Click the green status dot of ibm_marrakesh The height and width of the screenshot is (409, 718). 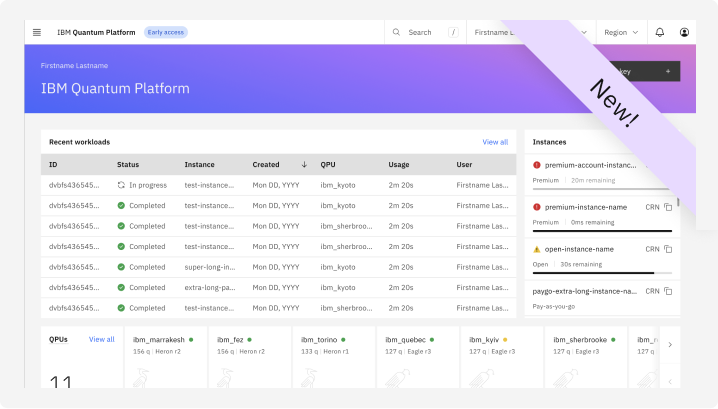pos(191,340)
